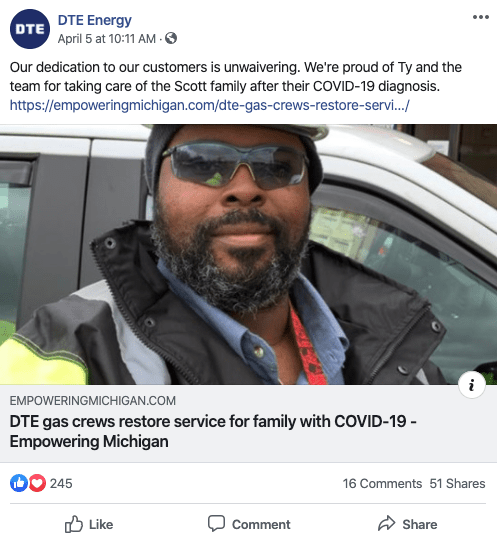Image resolution: width=497 pixels, height=542 pixels.
Task: Click the red heart reaction icon
Action: tap(37, 483)
